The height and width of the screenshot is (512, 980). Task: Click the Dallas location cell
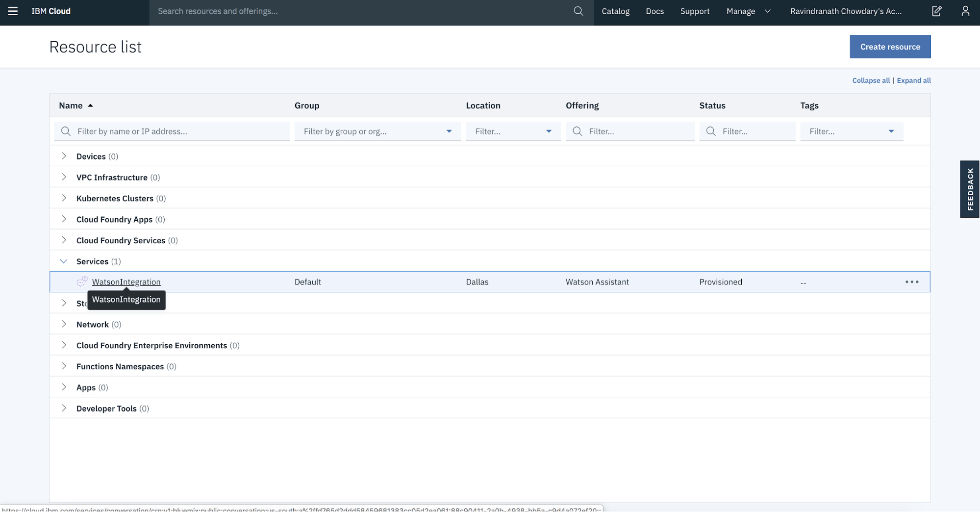477,282
